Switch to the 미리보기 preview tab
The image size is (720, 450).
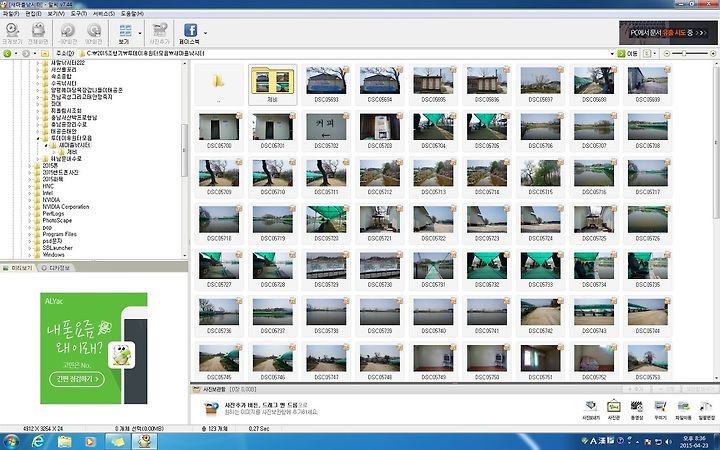coord(18,268)
